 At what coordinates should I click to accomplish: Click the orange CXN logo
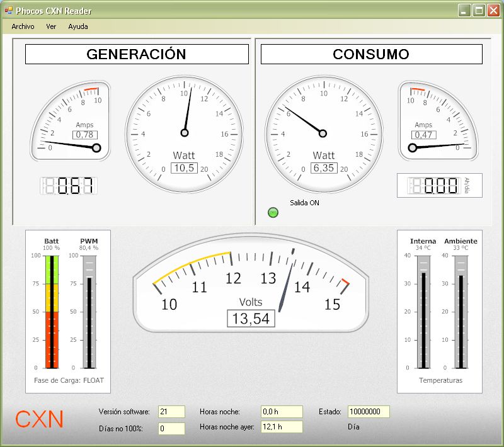pyautogui.click(x=39, y=419)
